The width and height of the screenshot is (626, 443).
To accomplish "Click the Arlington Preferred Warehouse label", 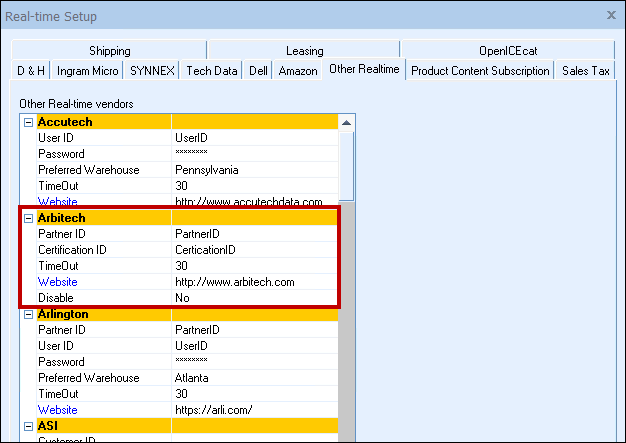I will 89,378.
